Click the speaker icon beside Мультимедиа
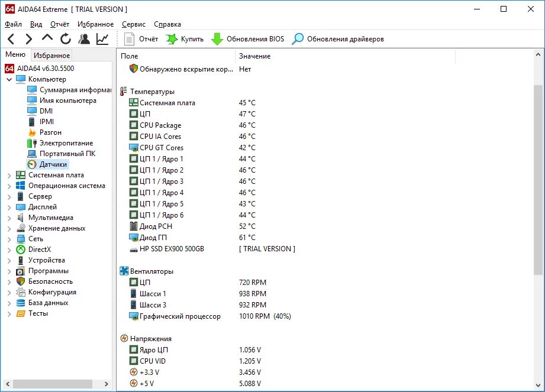 (x=21, y=218)
